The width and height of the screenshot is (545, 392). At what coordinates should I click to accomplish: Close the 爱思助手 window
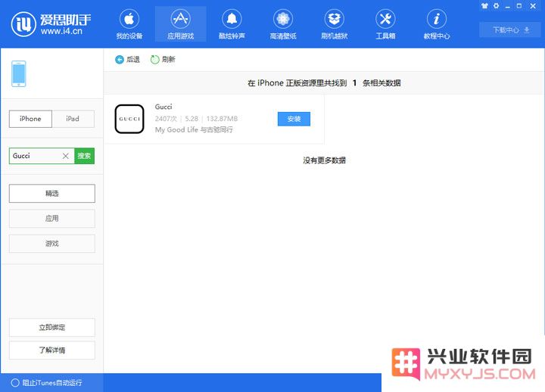(x=533, y=6)
